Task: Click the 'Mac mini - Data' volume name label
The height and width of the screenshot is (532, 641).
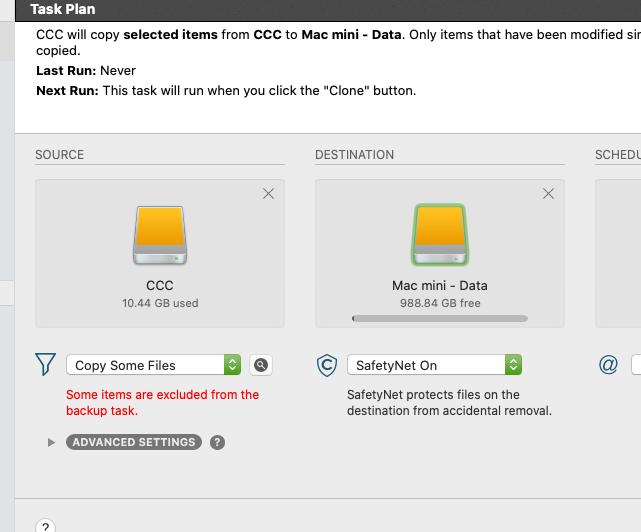Action: [x=440, y=285]
